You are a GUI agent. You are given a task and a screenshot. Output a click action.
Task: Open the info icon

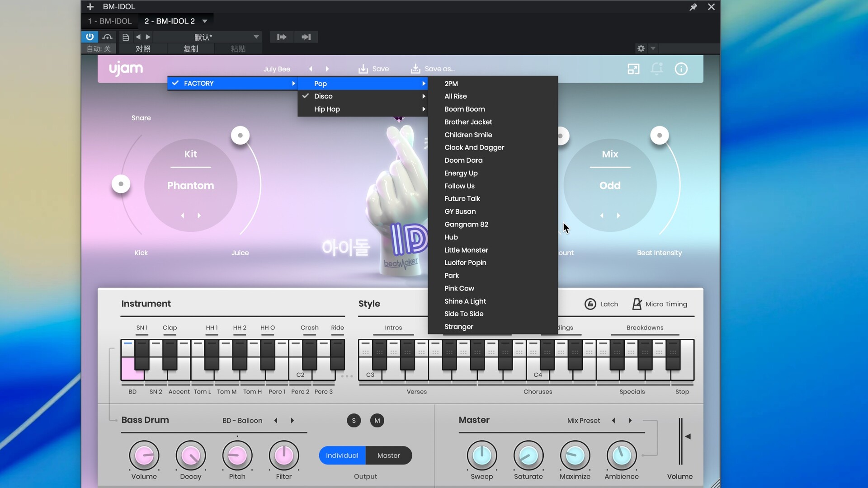pyautogui.click(x=681, y=69)
